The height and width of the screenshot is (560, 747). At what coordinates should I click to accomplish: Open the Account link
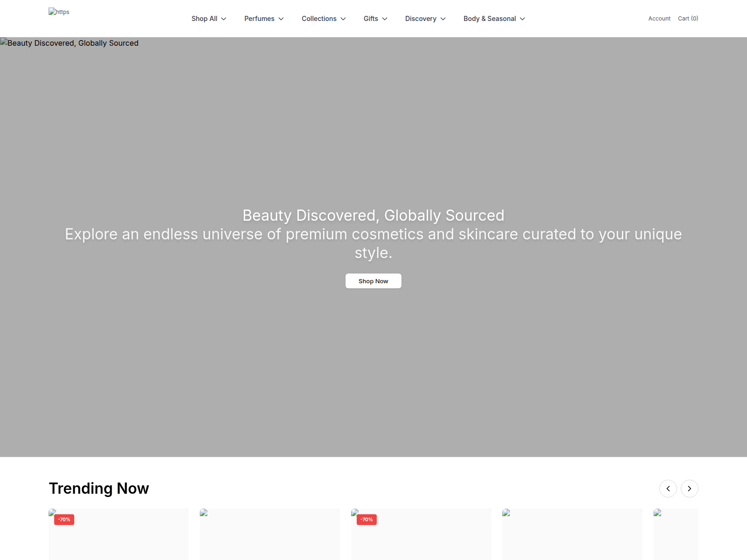659,19
